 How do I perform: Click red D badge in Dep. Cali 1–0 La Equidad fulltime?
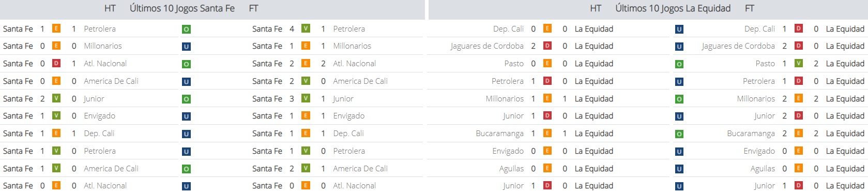pyautogui.click(x=799, y=28)
